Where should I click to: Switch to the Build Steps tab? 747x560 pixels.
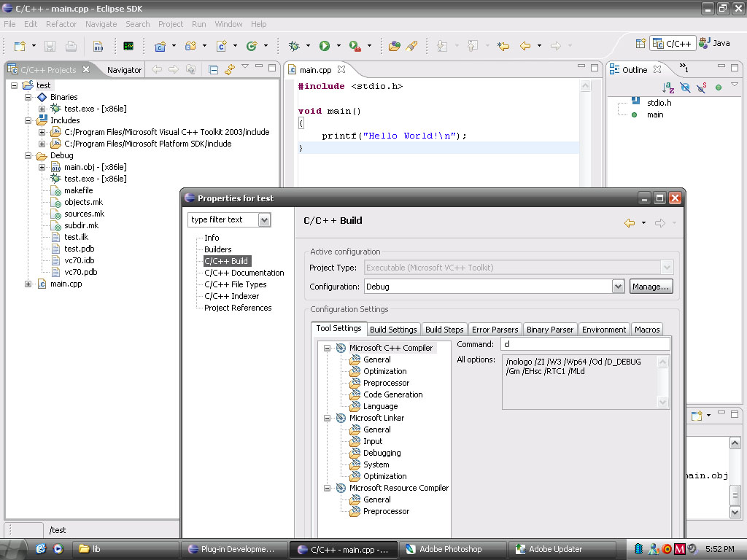(444, 330)
